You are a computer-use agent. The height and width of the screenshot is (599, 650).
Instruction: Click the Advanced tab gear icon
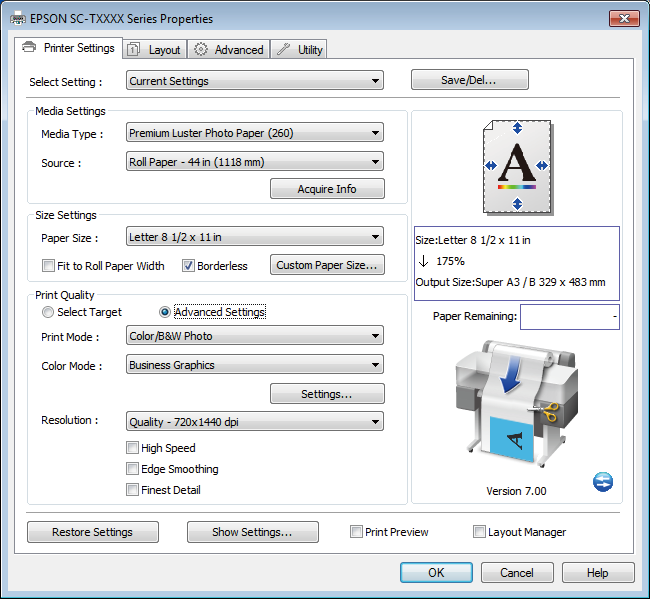click(x=201, y=49)
